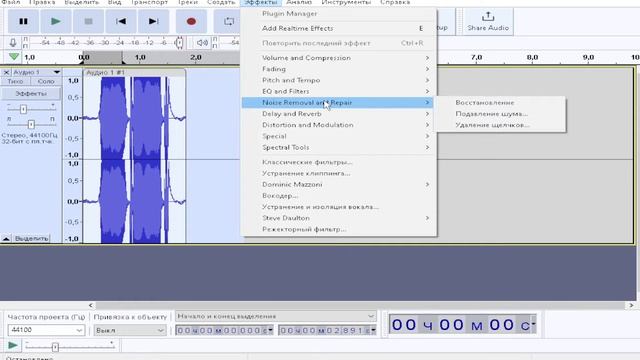Mute track with Тихо button
Viewport: 640px width, 360px height.
point(15,81)
